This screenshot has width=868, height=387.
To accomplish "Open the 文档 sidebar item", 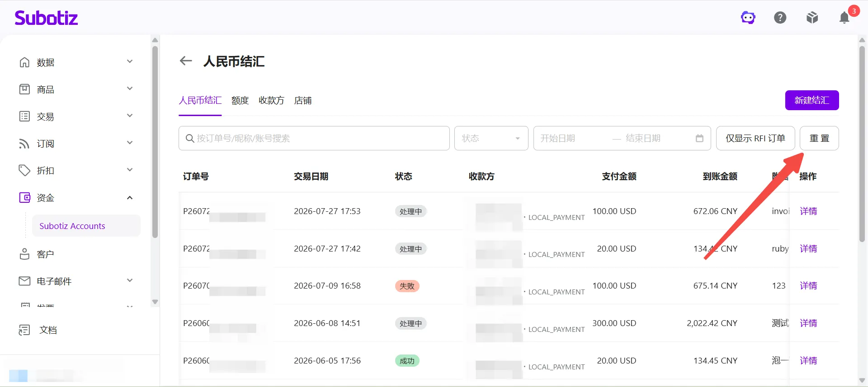I will click(x=48, y=330).
